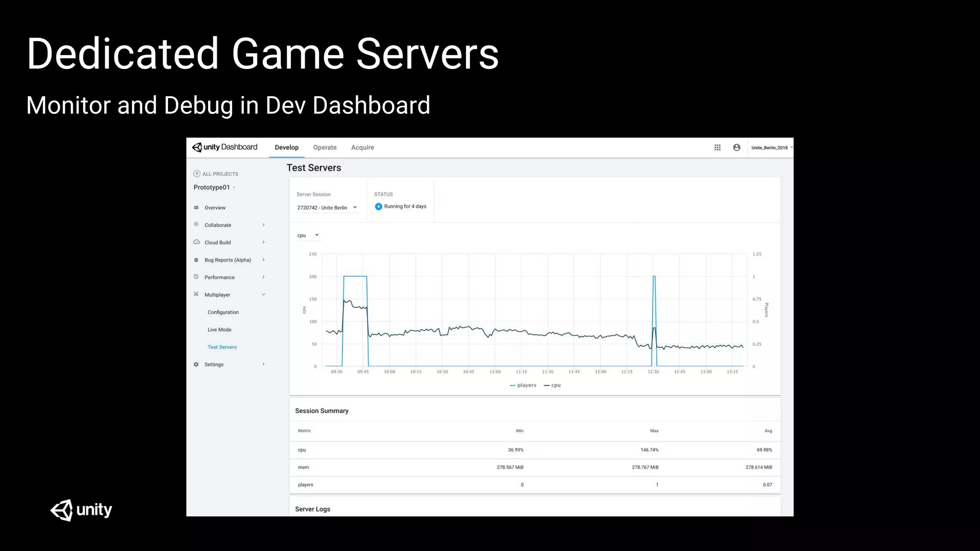Click the Settings gear icon
Screen dimensions: 980x551
coord(196,364)
